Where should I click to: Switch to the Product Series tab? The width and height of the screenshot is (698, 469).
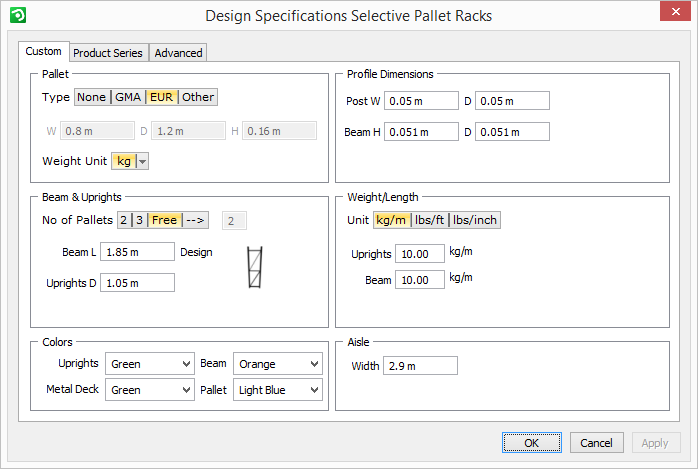coord(108,53)
